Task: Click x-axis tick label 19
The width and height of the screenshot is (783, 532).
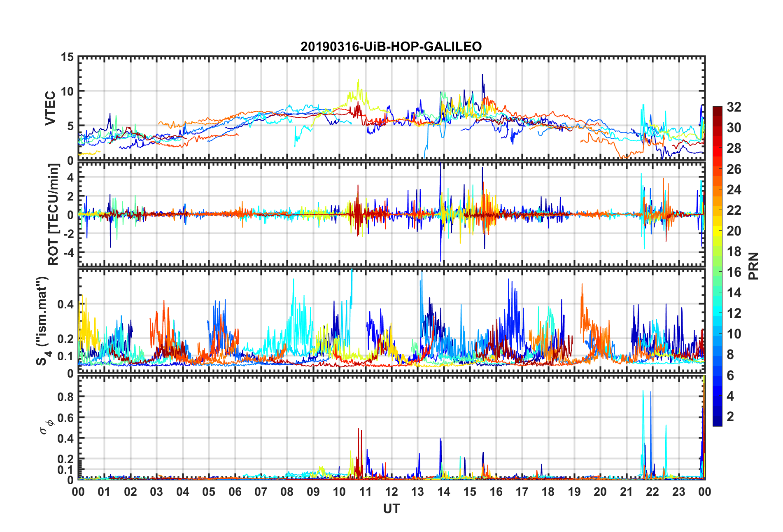Action: [x=574, y=492]
